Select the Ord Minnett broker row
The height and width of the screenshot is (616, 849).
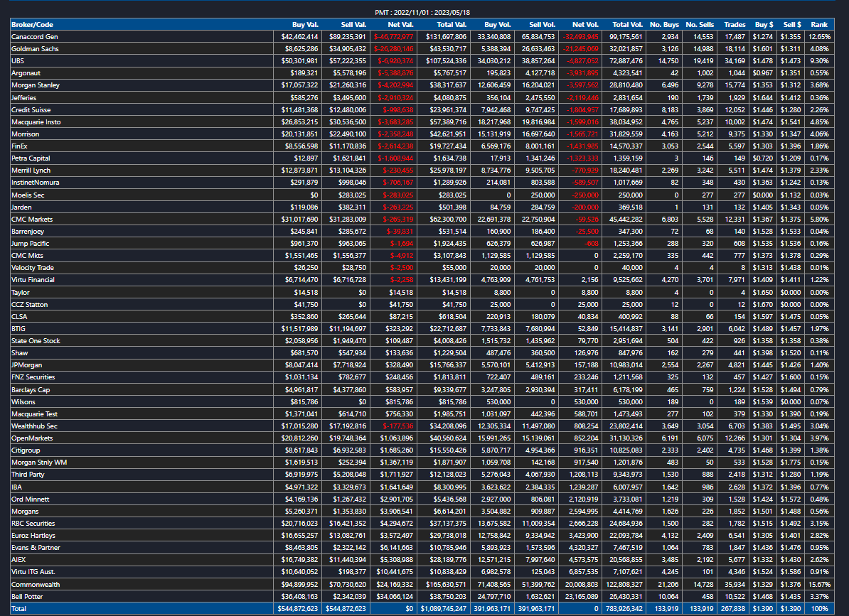point(422,499)
